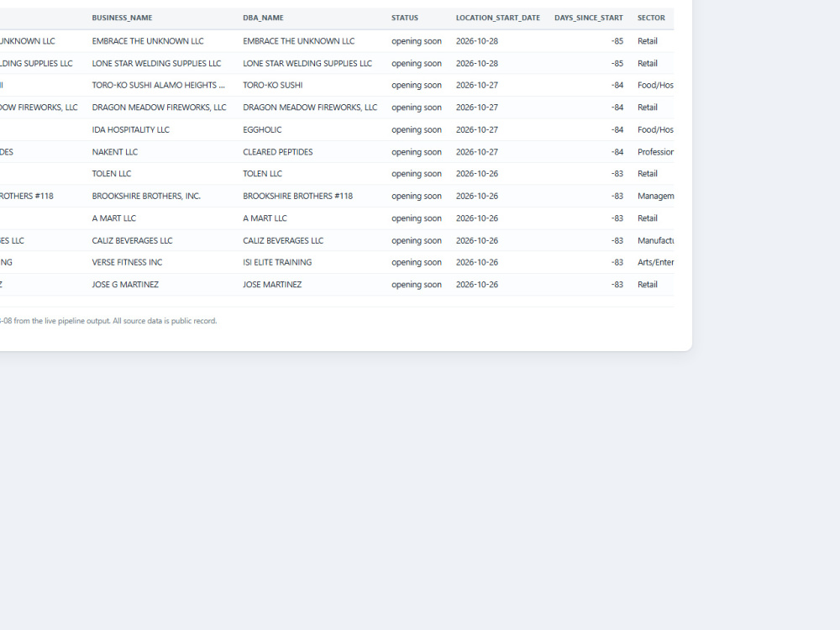The width and height of the screenshot is (840, 630).
Task: Select DBA name ISI ELITE TRAINING
Action: pyautogui.click(x=277, y=262)
